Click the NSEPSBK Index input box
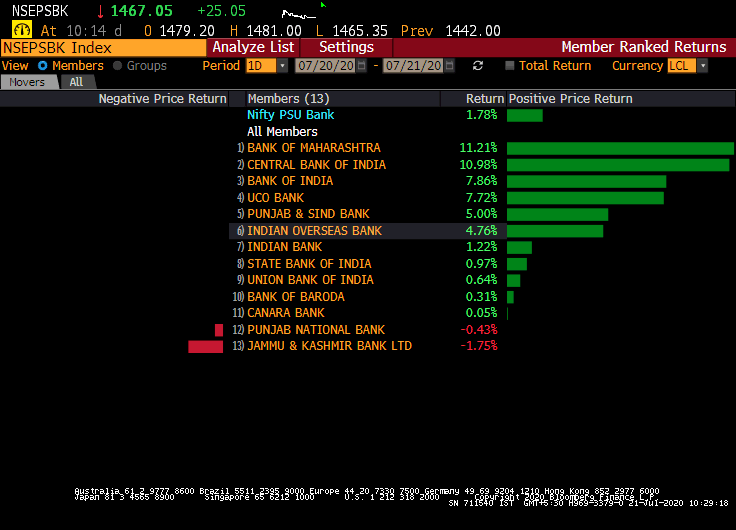736x530 pixels. [103, 47]
